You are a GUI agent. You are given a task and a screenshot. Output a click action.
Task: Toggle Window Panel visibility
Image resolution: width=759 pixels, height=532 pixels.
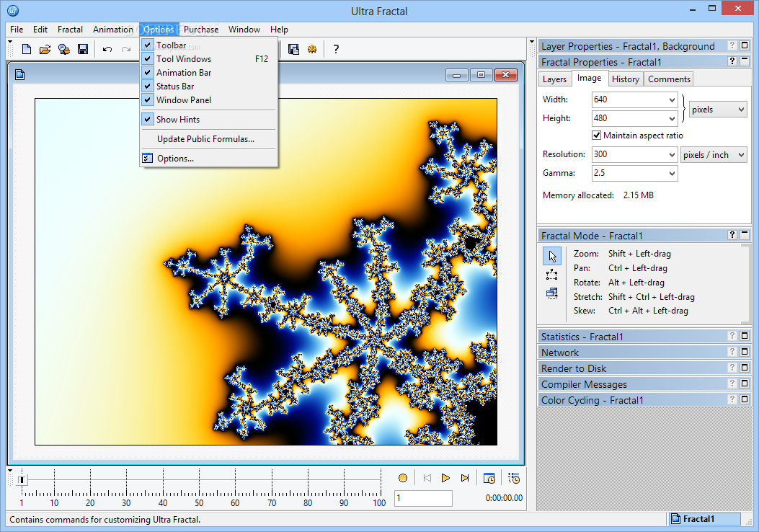coord(208,99)
